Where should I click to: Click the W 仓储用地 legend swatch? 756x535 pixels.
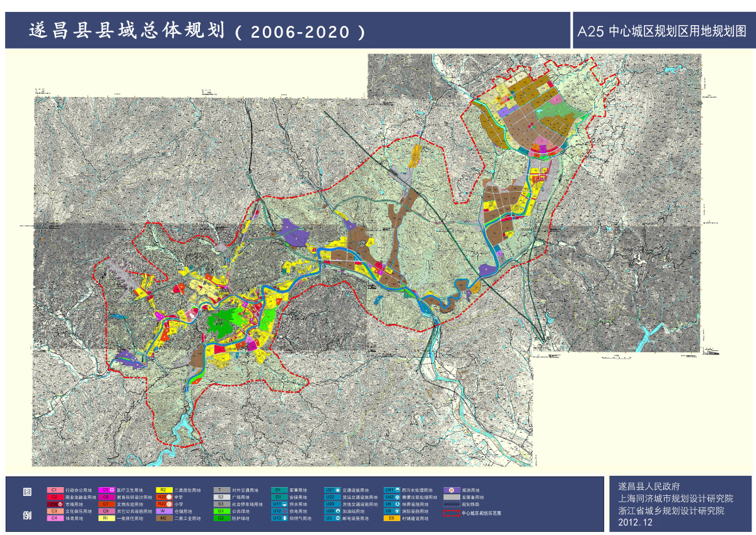coord(164,512)
